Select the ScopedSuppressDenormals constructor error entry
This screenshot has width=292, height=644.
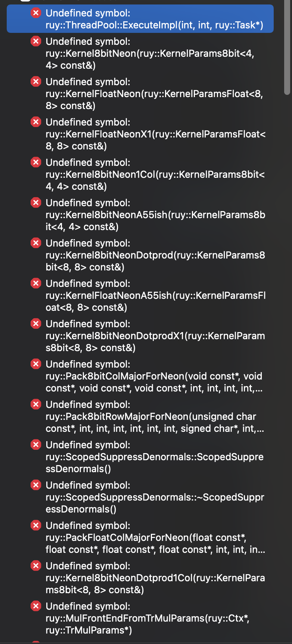[149, 456]
